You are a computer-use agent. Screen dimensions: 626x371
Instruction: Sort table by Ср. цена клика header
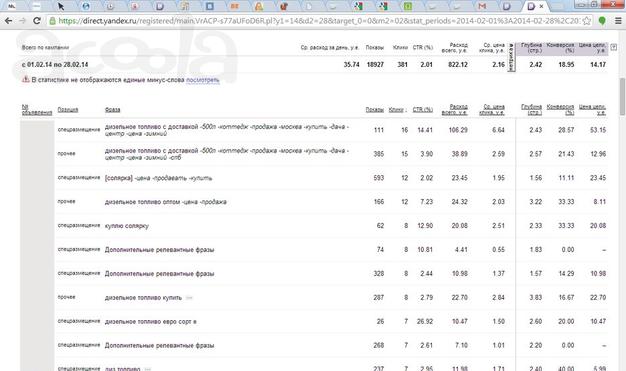492,110
